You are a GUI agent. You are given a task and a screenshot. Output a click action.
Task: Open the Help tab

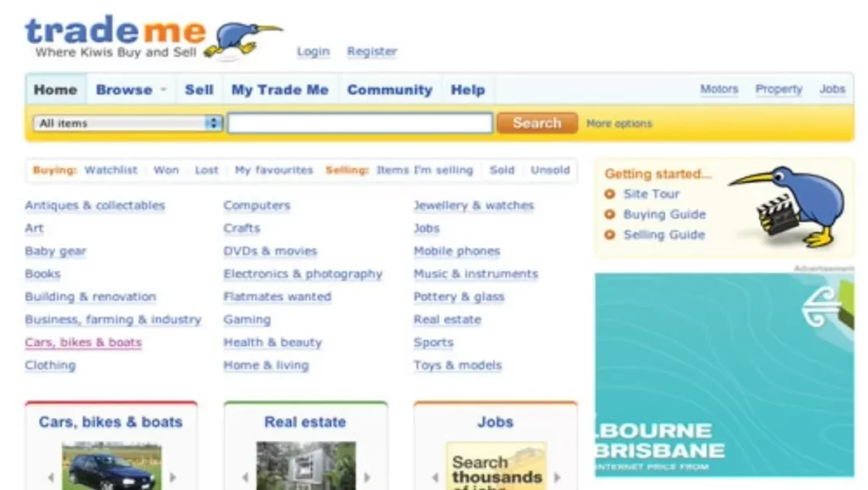click(x=468, y=90)
